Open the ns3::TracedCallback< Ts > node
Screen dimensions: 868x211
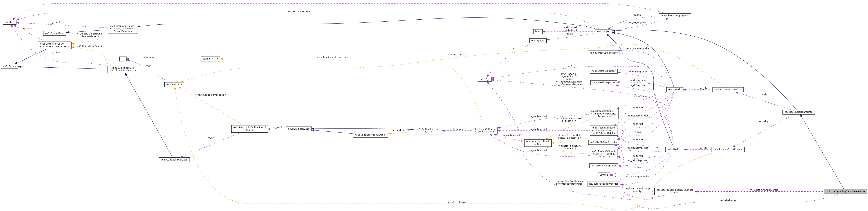538,143
